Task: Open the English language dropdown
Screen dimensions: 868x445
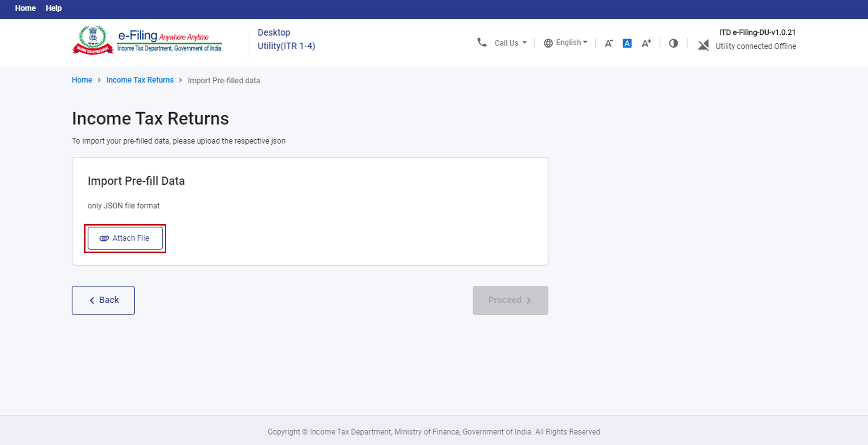Action: coord(572,43)
